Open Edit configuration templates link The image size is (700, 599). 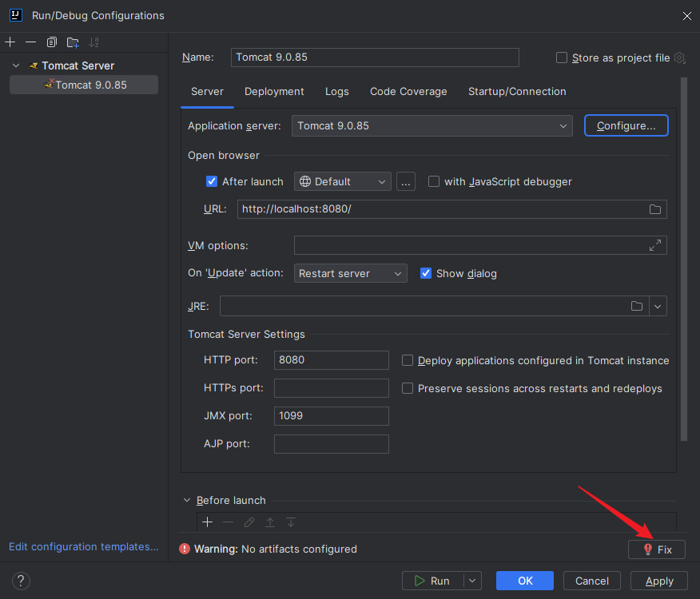(84, 546)
